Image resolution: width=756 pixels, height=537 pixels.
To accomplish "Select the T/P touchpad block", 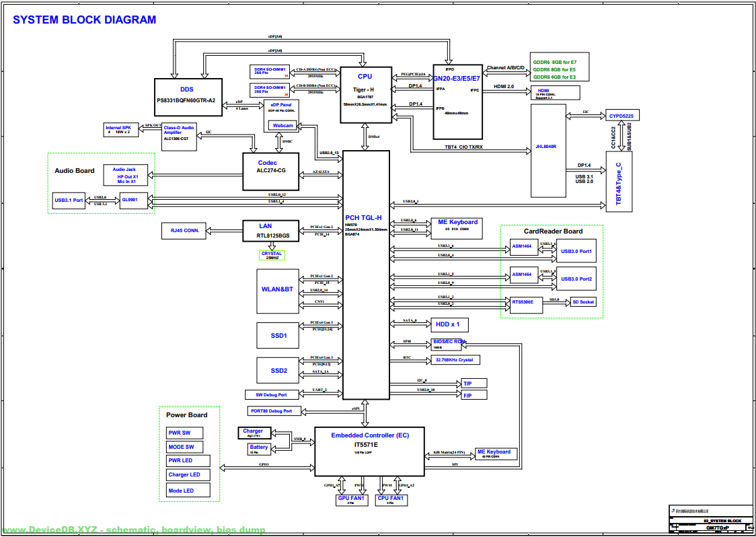I will pos(474,383).
